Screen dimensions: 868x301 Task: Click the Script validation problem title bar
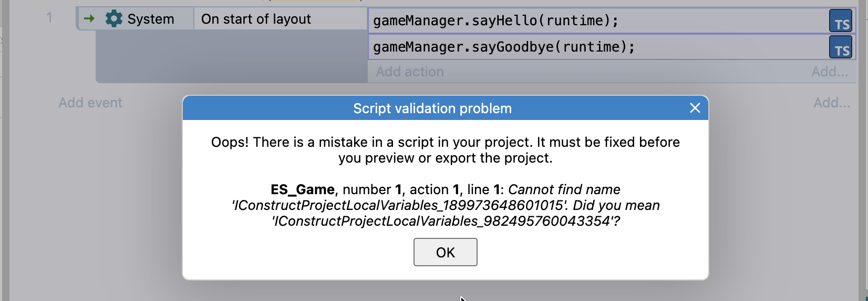pos(432,108)
